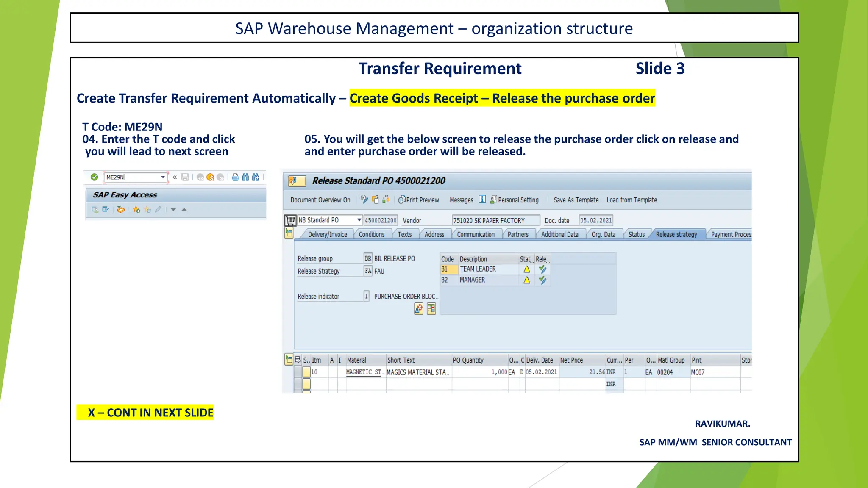This screenshot has height=488, width=868.
Task: Switch to the Status tab
Action: 636,235
